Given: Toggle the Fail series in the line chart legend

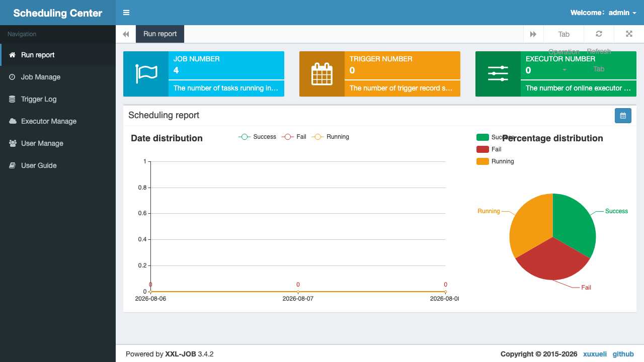Looking at the screenshot, I should 294,137.
